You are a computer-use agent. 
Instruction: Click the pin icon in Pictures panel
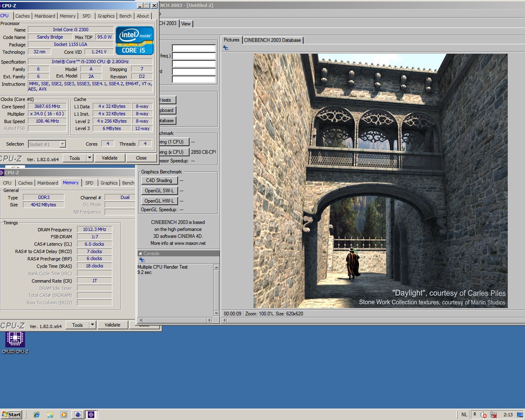pyautogui.click(x=226, y=48)
